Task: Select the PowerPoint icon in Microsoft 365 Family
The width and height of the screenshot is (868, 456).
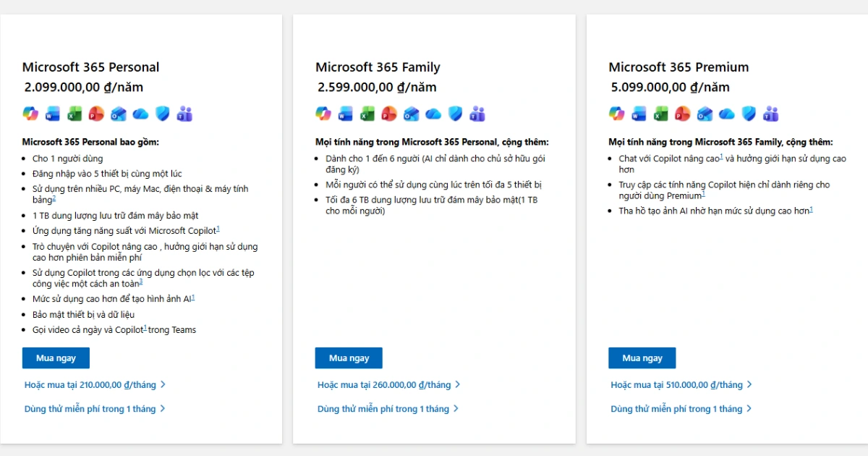Action: (390, 114)
